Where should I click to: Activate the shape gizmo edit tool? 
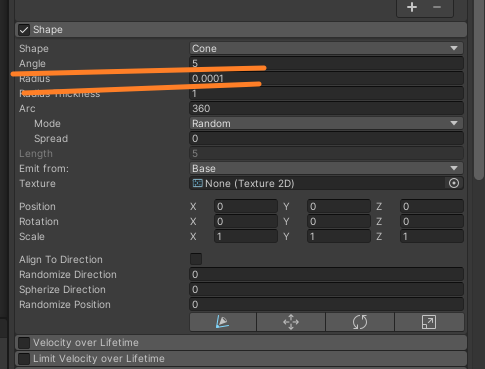(223, 322)
